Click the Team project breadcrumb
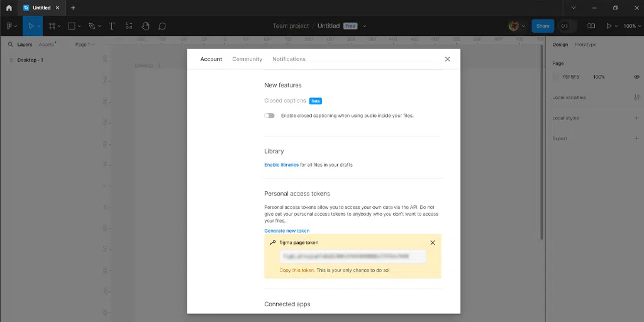This screenshot has width=644, height=322. (x=291, y=26)
